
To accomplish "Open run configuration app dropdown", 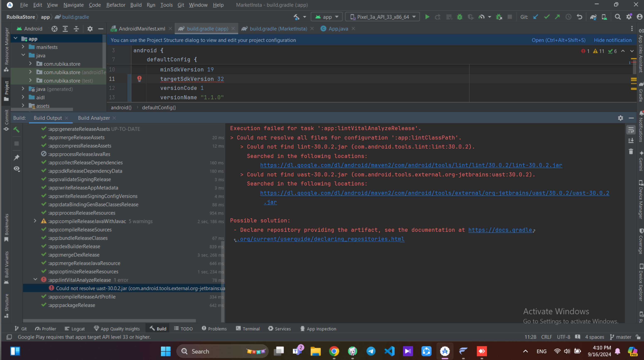I will click(x=327, y=17).
